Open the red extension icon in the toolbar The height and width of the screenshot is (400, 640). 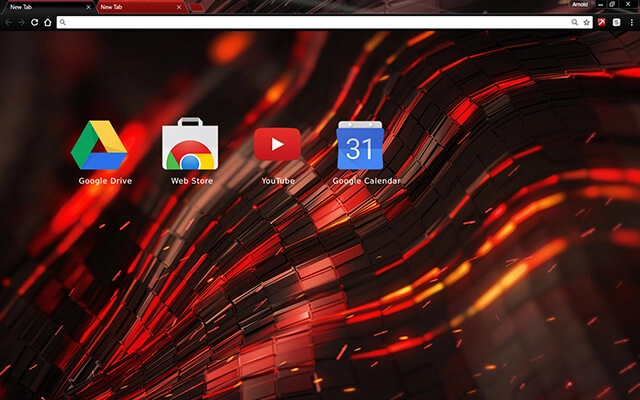pyautogui.click(x=602, y=22)
